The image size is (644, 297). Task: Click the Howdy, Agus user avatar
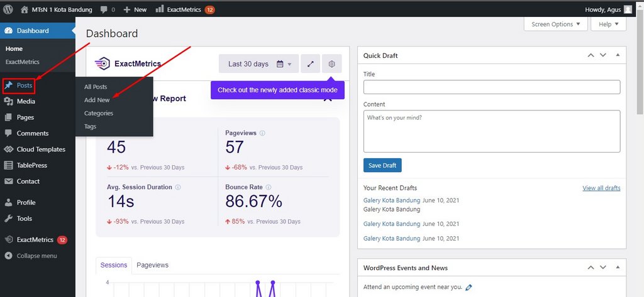pyautogui.click(x=628, y=9)
